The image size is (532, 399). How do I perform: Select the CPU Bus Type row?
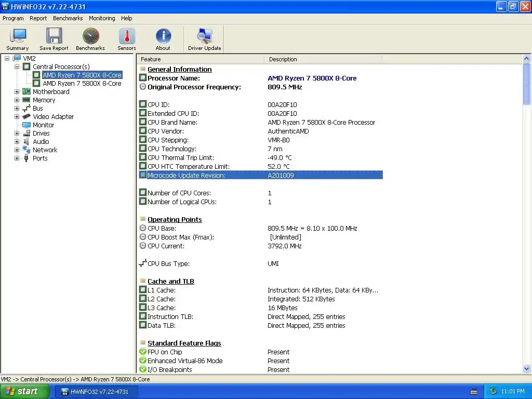261,263
